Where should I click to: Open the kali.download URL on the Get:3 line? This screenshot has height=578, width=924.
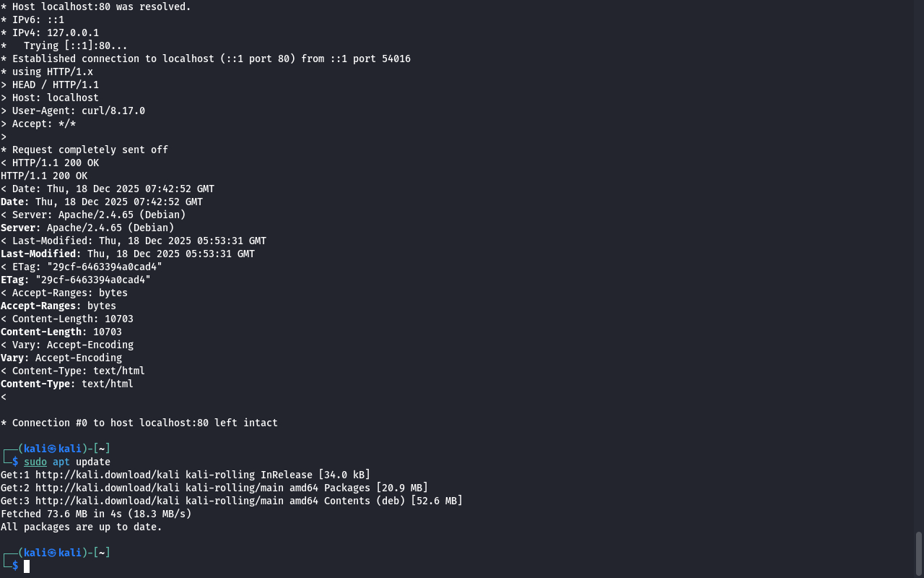[110, 501]
